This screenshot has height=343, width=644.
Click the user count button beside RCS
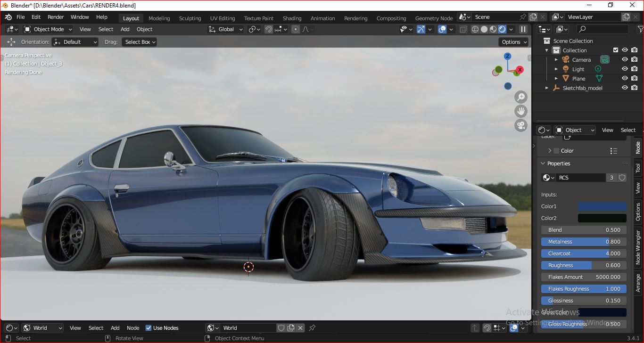[611, 177]
